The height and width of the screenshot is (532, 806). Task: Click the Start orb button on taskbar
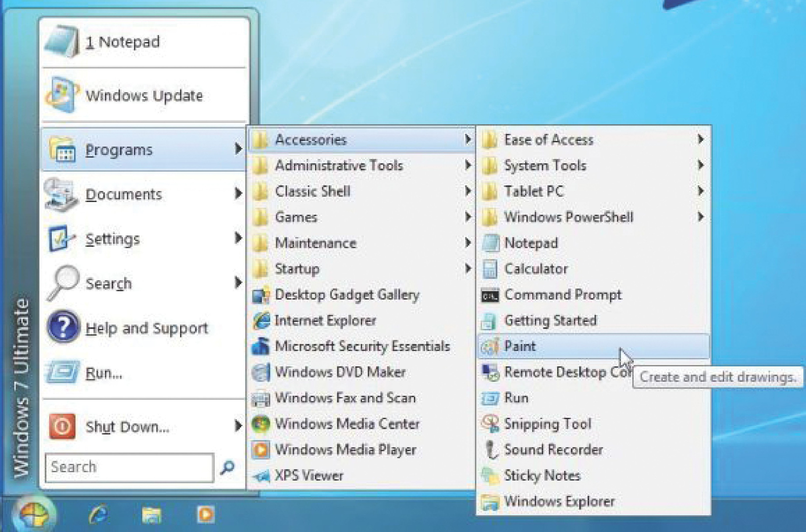coord(34,515)
